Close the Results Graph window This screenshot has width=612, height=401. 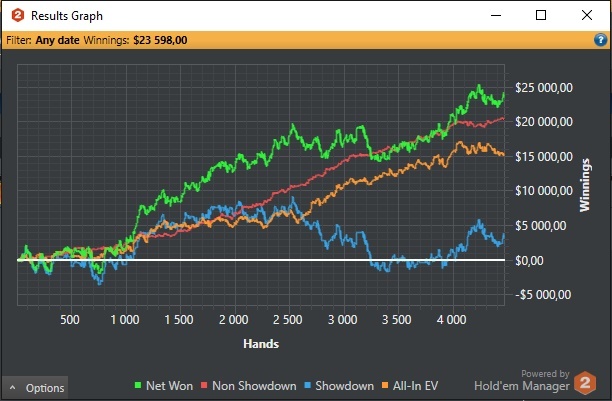click(587, 16)
